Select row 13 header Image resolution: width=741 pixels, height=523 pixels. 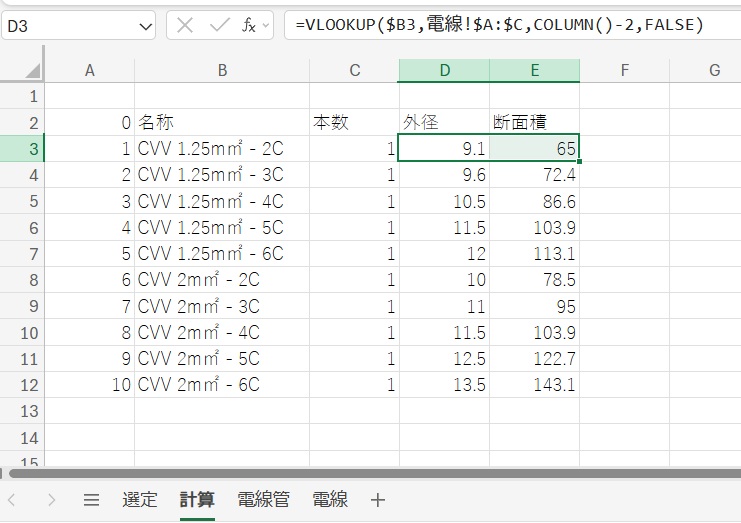pos(22,411)
